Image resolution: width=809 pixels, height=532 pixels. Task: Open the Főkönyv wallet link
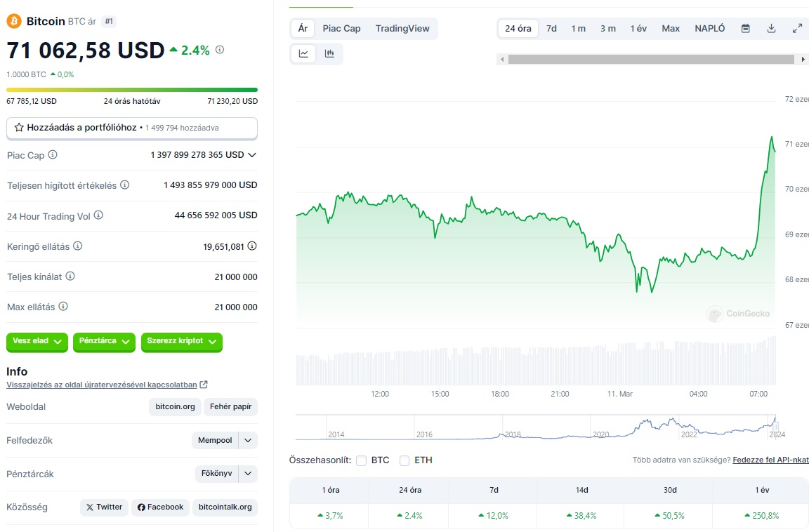pos(217,473)
